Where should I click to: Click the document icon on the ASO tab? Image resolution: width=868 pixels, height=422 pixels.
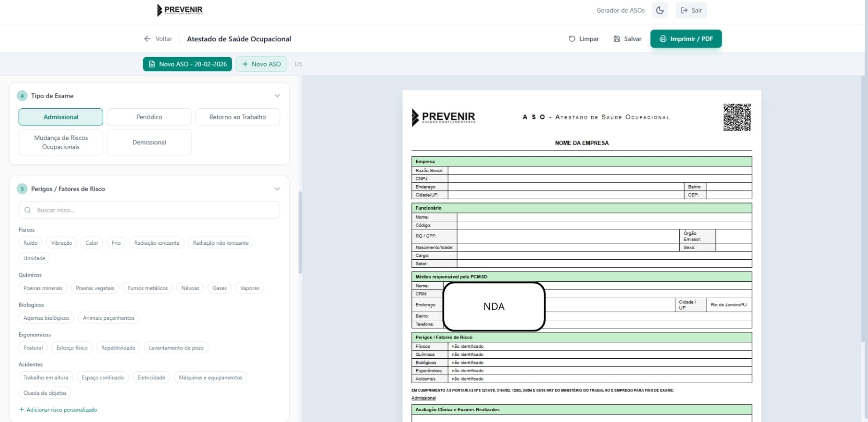[x=152, y=64]
